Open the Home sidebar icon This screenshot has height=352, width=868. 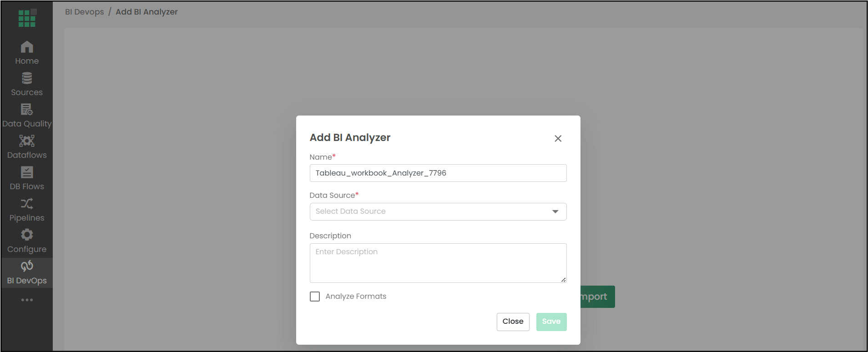[27, 47]
